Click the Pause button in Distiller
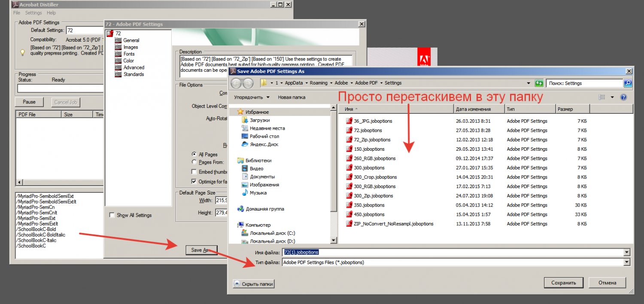The height and width of the screenshot is (304, 644). point(29,102)
